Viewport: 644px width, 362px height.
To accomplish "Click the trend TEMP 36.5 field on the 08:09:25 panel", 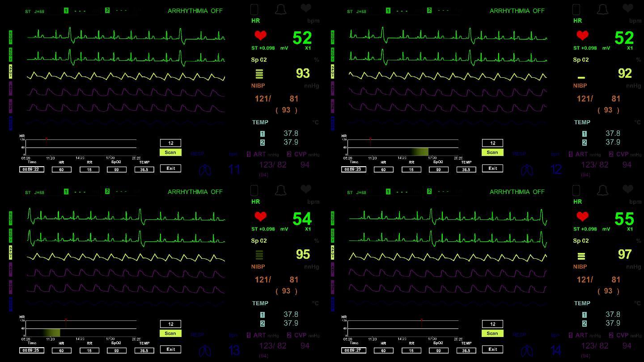I will [x=144, y=351].
